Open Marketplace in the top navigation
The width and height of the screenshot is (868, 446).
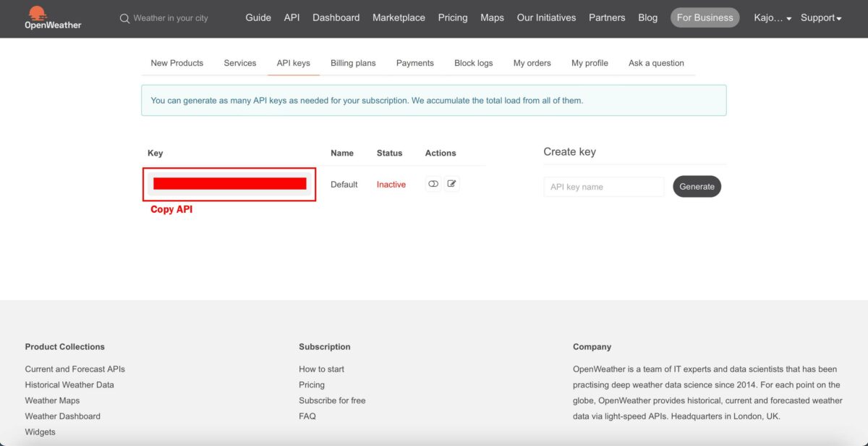(x=399, y=17)
